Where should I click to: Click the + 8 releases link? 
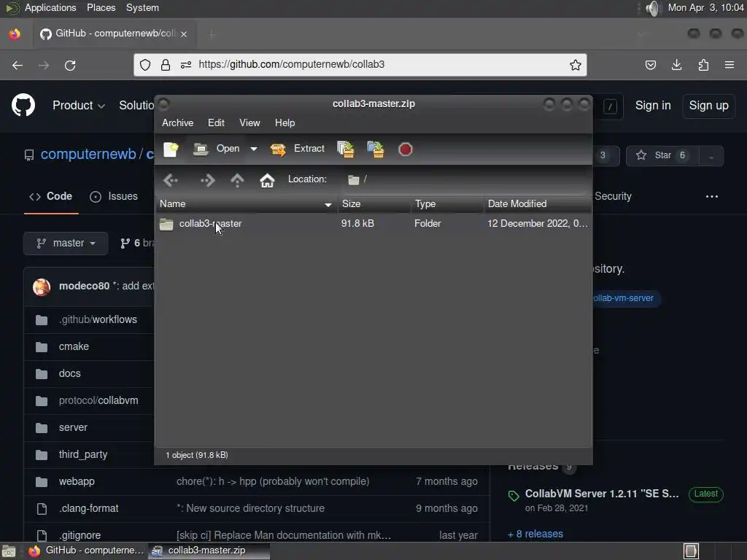pyautogui.click(x=535, y=534)
